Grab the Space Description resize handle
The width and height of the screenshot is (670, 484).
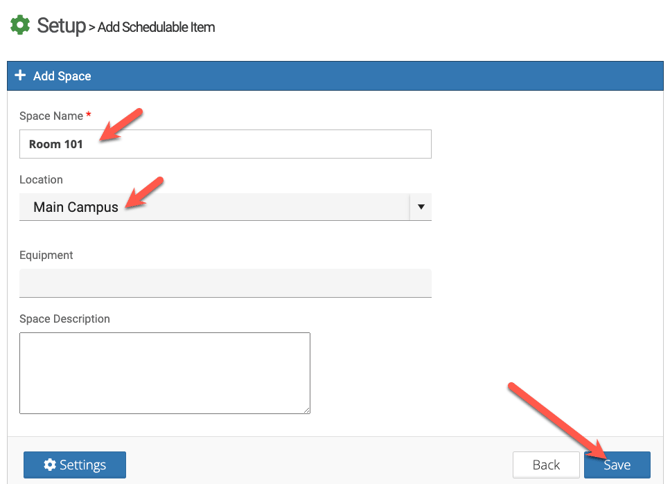[306, 409]
